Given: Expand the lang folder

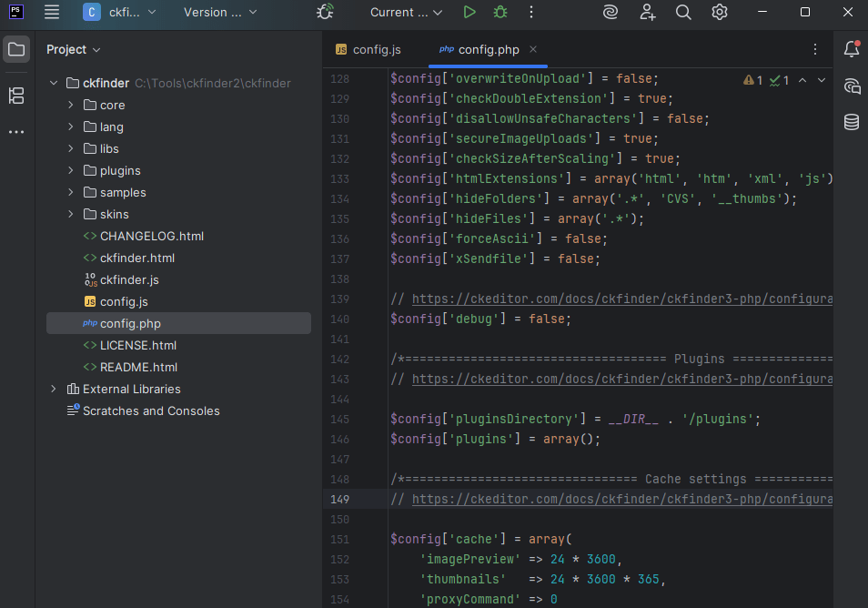Looking at the screenshot, I should click(x=70, y=127).
